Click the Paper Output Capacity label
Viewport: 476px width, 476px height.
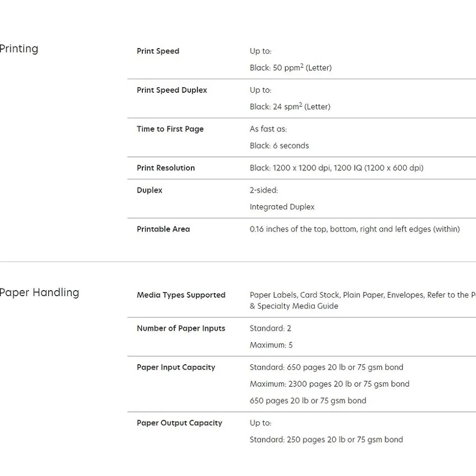tap(179, 423)
